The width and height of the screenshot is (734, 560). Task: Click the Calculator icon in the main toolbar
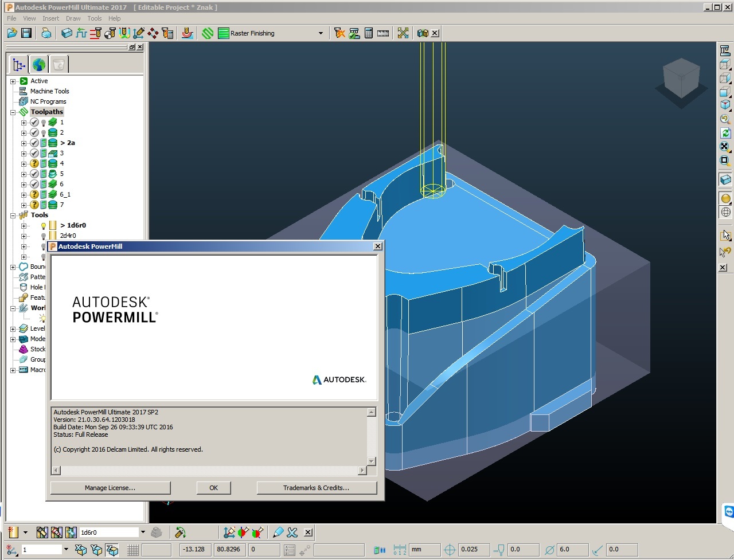click(x=368, y=33)
